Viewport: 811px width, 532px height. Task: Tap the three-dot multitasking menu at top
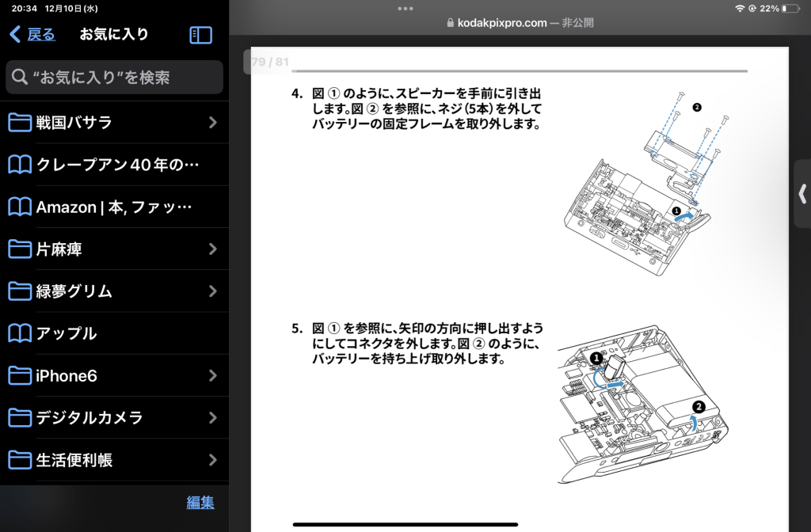click(x=405, y=8)
